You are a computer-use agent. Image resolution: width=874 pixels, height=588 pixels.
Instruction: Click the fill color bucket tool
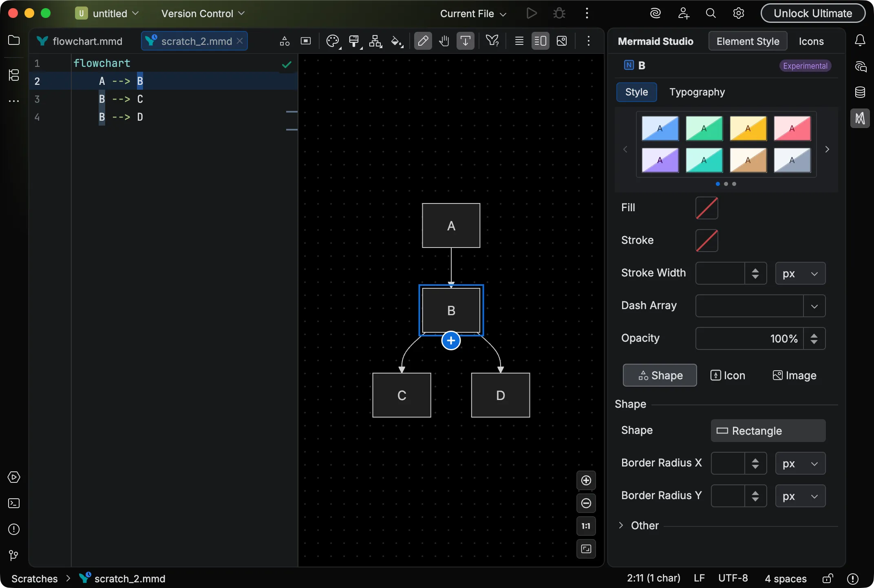397,41
